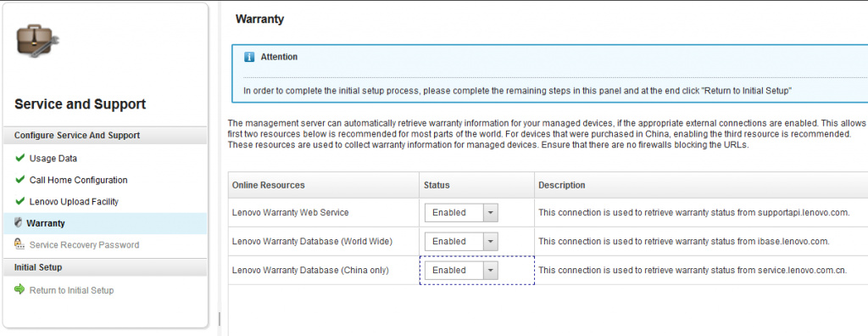The width and height of the screenshot is (868, 336).
Task: Open the Lenovo Warranty Web Service status dropdown
Action: coord(461,212)
